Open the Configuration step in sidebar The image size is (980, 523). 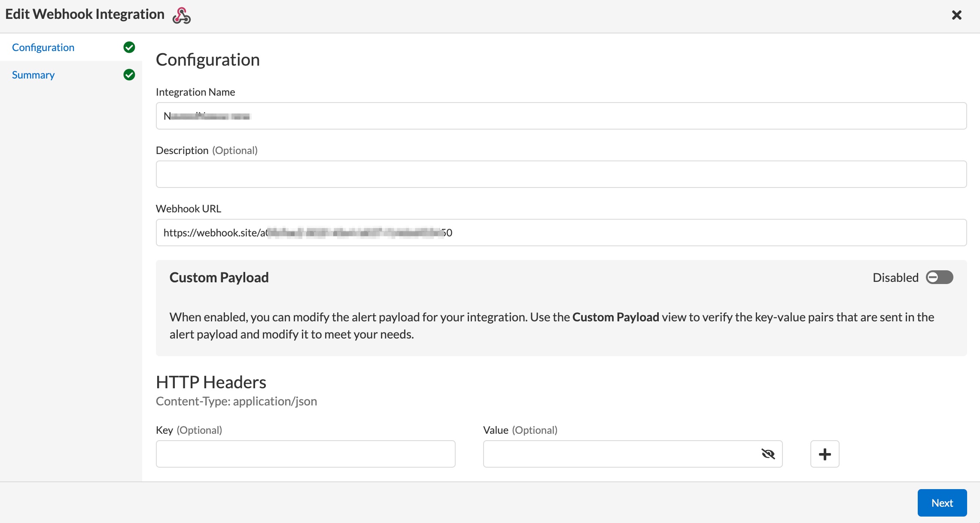click(43, 47)
